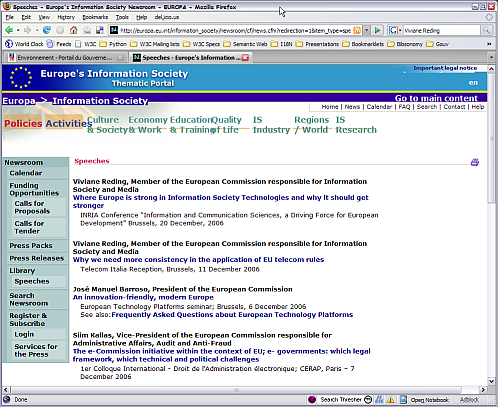
Task: Open 'Why we need more consistency' telecom rules speech
Action: click(198, 259)
